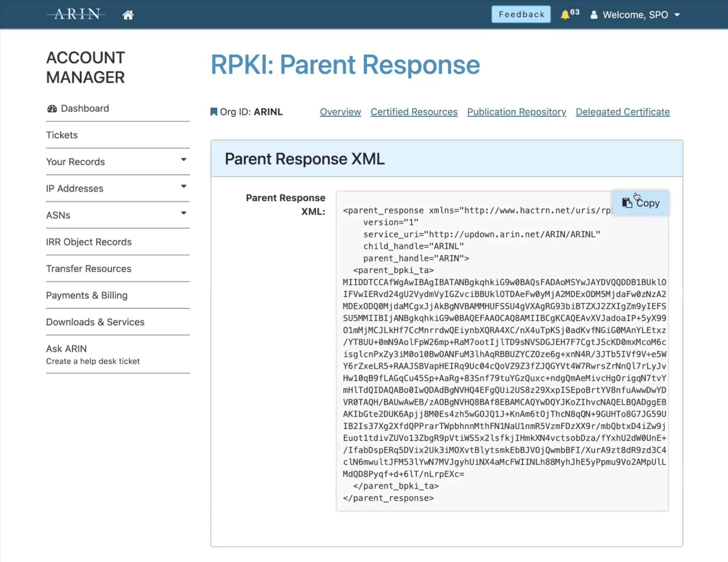Open Payments & Billing
Screen dimensions: 728x562
(87, 295)
